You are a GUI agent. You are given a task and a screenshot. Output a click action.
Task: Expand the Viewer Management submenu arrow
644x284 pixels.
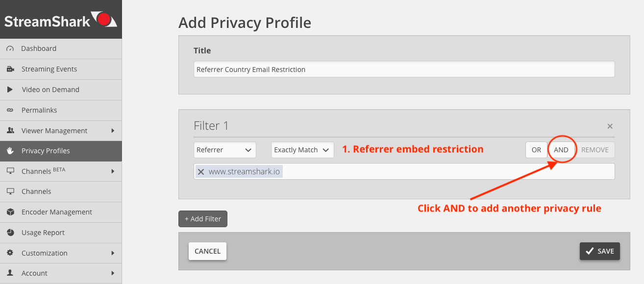[113, 131]
